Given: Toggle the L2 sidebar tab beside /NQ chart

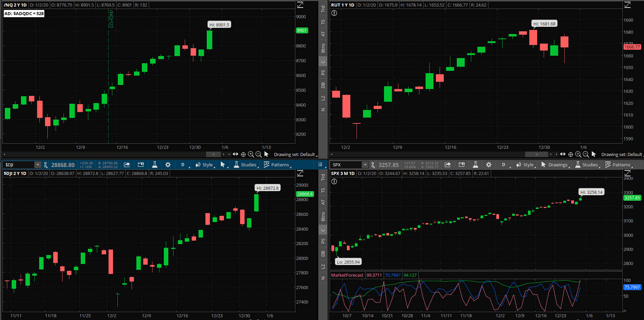Looking at the screenshot, I should 323,98.
